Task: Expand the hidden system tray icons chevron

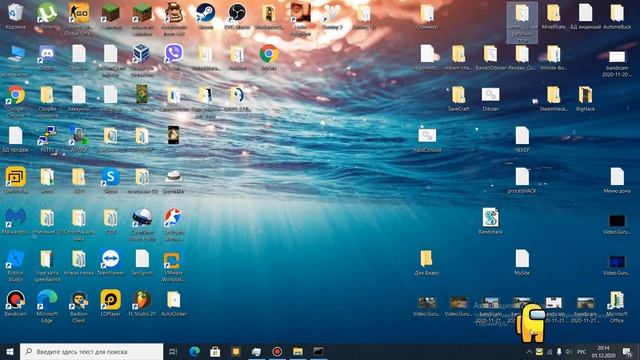Action: 529,351
